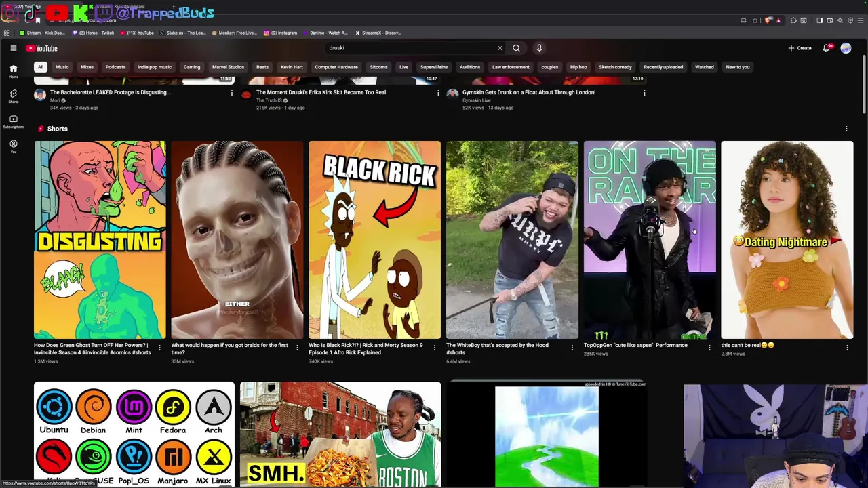Click the magnifier search button
The height and width of the screenshot is (488, 868).
pyautogui.click(x=516, y=48)
